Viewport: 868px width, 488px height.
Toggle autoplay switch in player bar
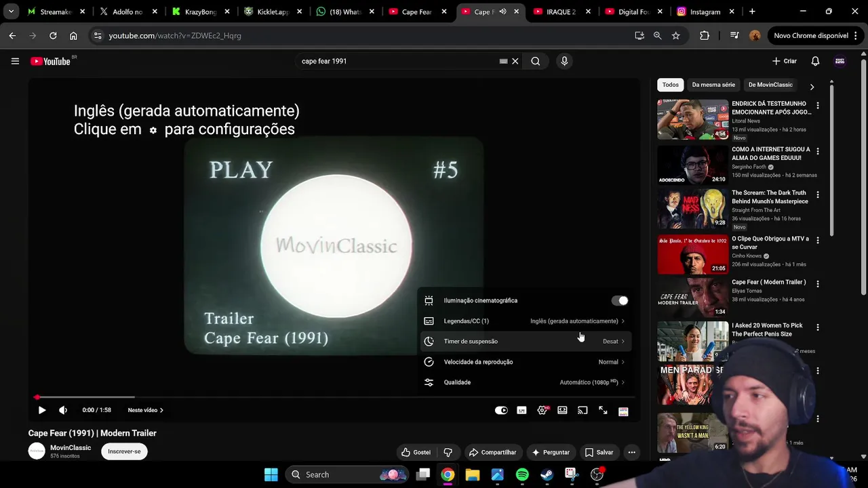pos(501,410)
